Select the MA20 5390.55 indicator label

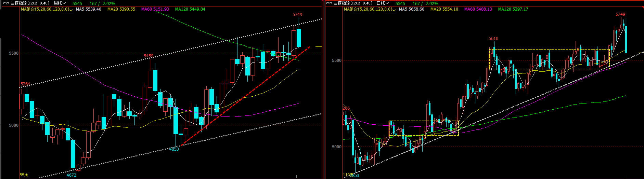tap(121, 9)
